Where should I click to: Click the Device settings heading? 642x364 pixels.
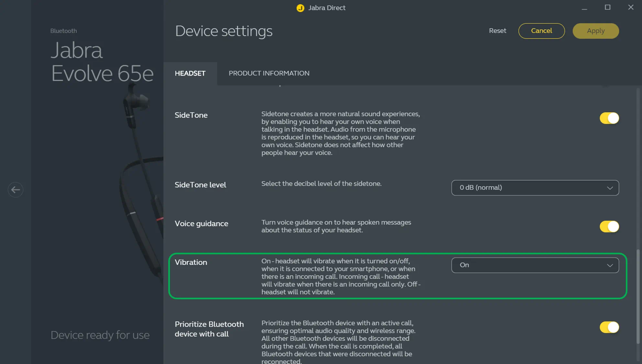click(x=224, y=31)
